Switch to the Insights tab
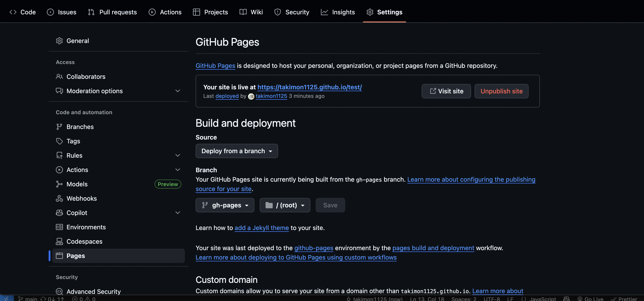Image resolution: width=644 pixels, height=301 pixels. (338, 12)
